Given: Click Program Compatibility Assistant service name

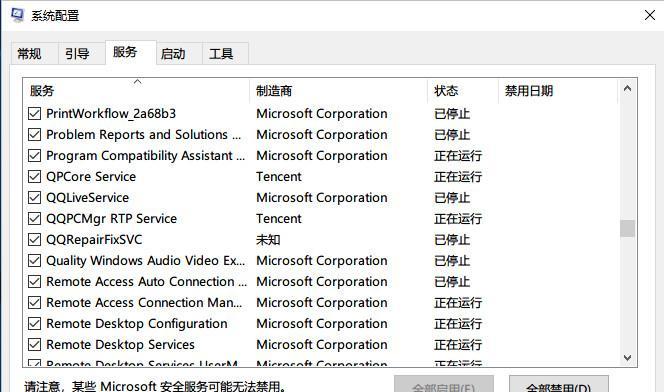Looking at the screenshot, I should tap(146, 156).
